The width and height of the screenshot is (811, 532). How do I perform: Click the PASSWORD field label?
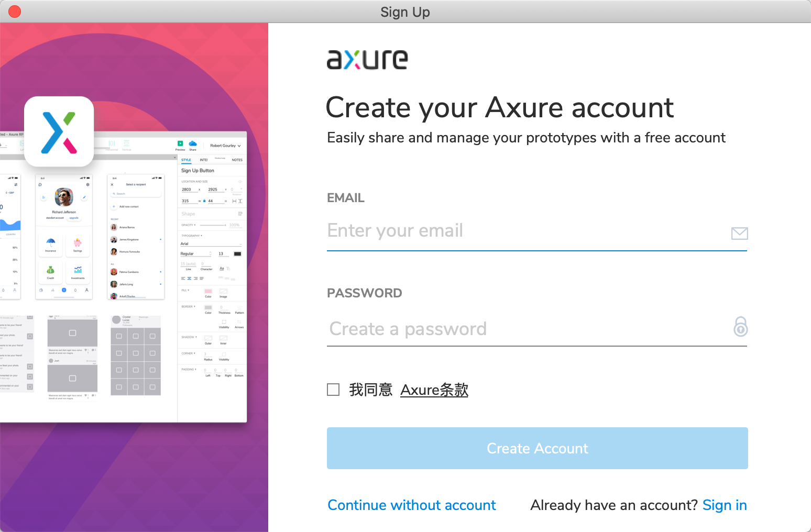point(365,293)
